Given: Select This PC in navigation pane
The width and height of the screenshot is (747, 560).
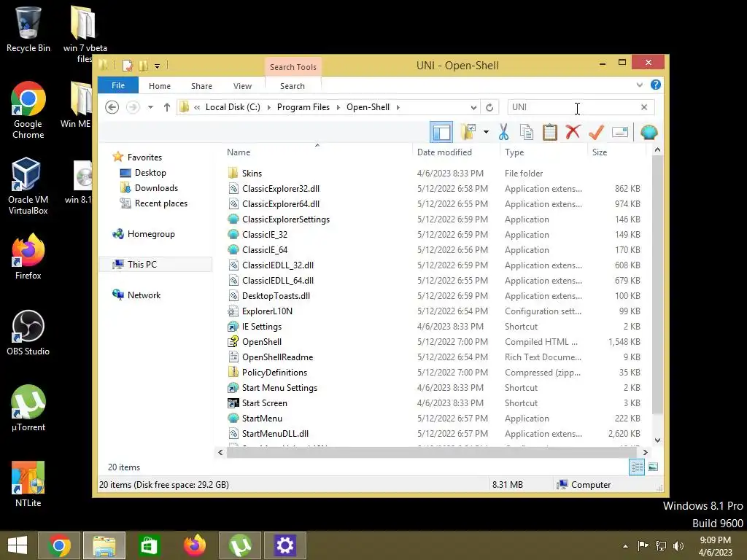Looking at the screenshot, I should coord(142,264).
